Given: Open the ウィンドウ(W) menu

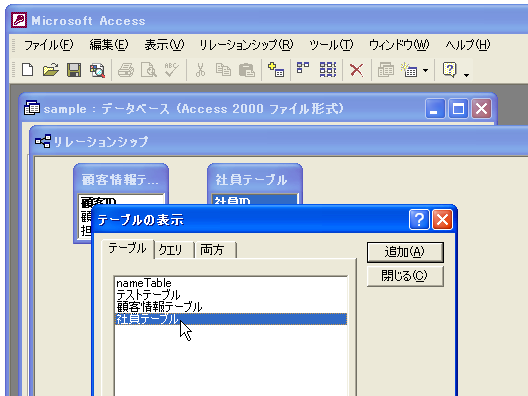Looking at the screenshot, I should click(399, 45).
